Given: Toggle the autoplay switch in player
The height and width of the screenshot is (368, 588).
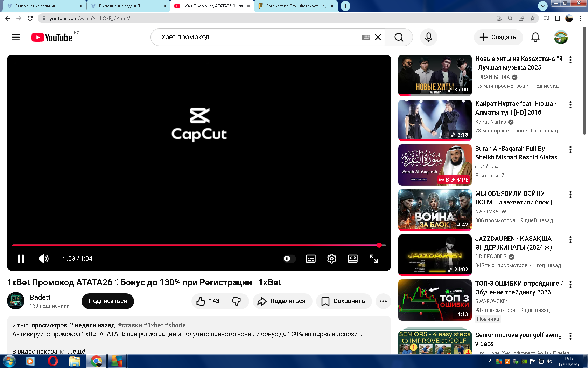Looking at the screenshot, I should coord(289,259).
